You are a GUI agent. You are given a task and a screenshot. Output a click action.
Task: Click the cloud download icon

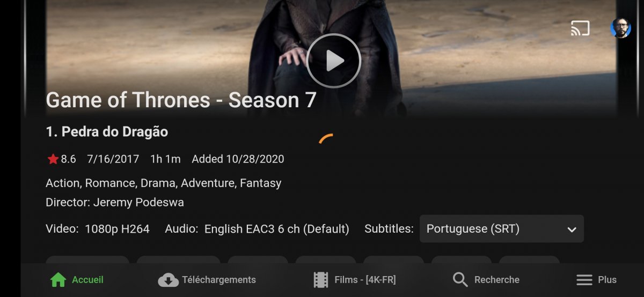[168, 280]
